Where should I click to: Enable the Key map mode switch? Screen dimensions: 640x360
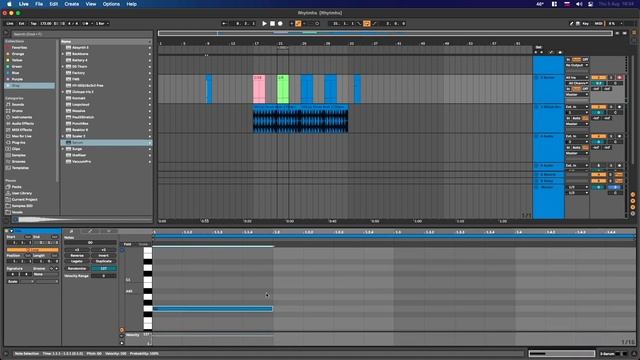tap(586, 24)
